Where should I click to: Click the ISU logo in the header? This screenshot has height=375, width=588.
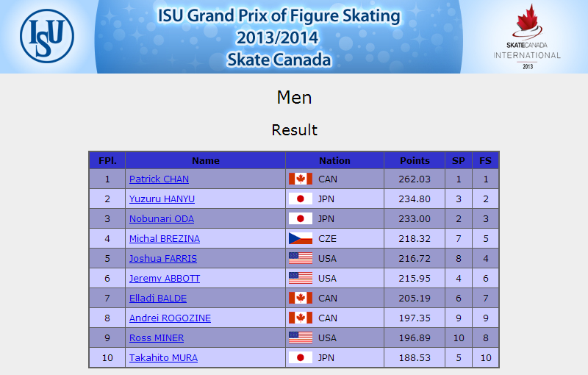(x=47, y=36)
